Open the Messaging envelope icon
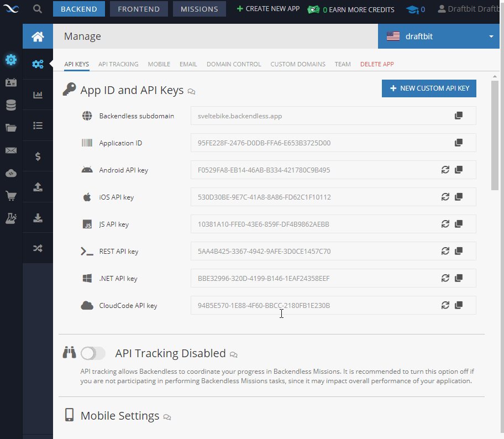Screen dimensions: 504x439 11,150
